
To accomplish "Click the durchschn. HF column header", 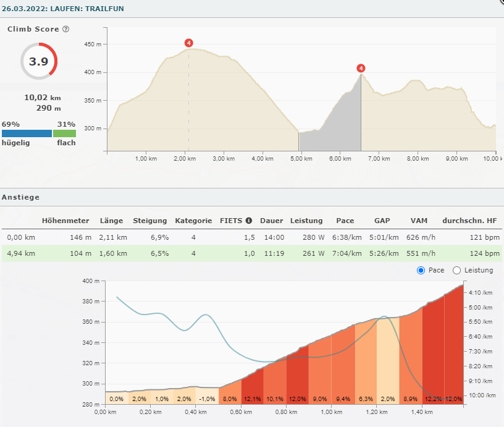I will 471,221.
